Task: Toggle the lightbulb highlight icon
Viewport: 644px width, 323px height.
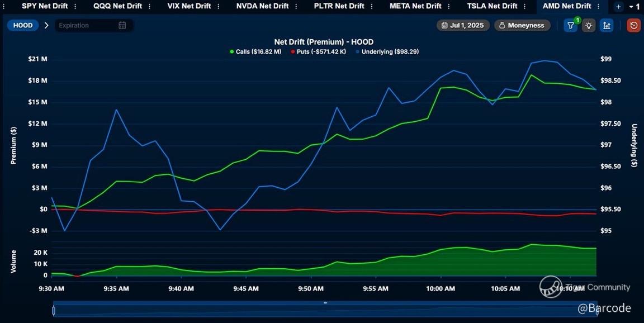Action: [589, 26]
